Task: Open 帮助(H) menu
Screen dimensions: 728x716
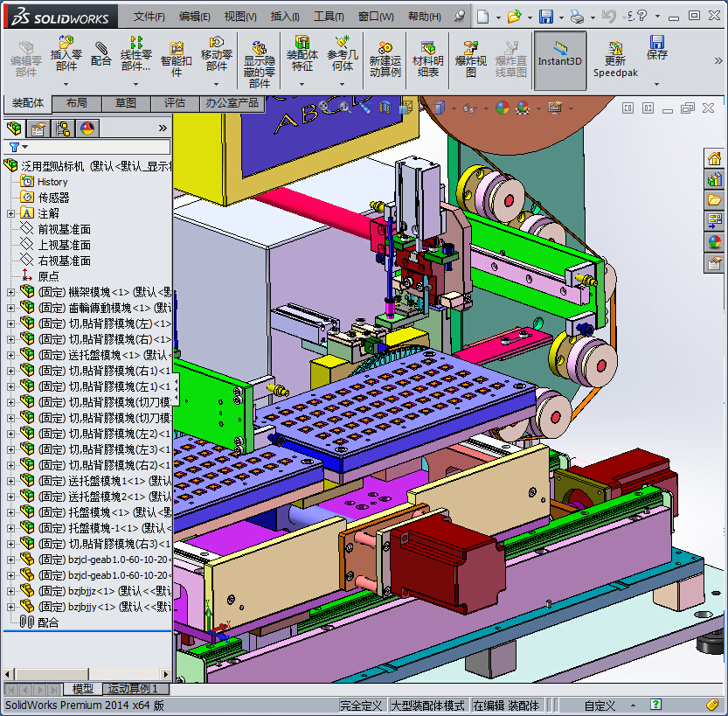Action: (x=425, y=17)
